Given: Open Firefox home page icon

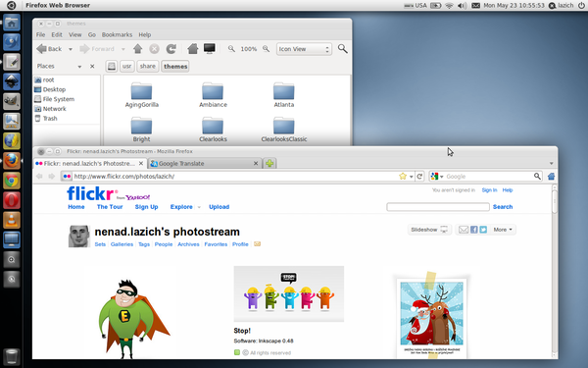Looking at the screenshot, I should (551, 176).
